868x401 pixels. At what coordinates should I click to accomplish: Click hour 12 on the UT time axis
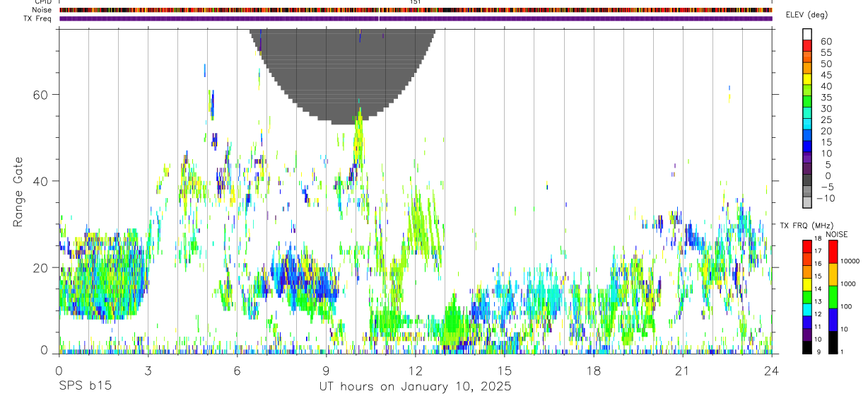pos(416,371)
